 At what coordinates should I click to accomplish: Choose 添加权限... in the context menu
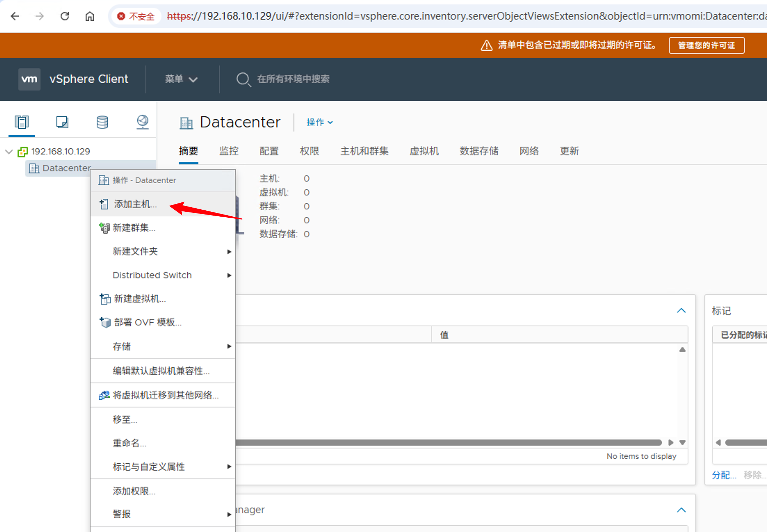[x=163, y=491]
